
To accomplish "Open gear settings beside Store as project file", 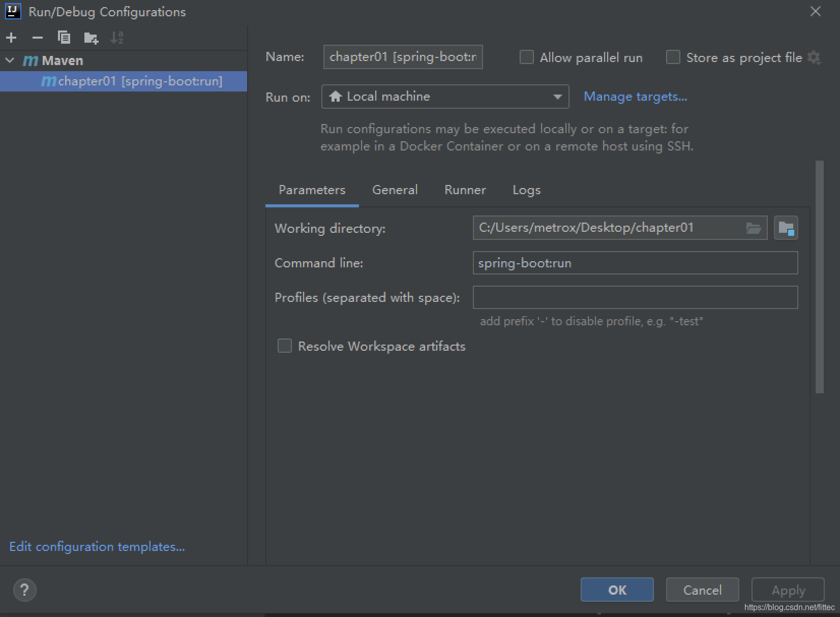I will (814, 57).
